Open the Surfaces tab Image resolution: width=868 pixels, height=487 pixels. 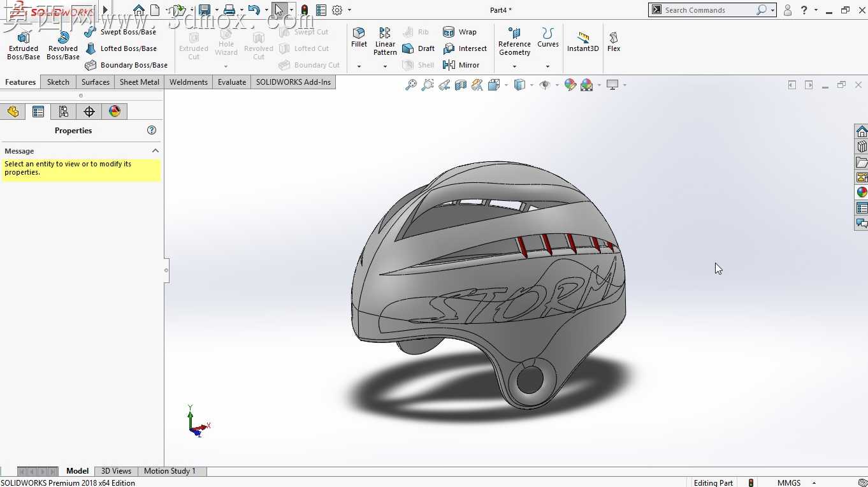[x=96, y=82]
